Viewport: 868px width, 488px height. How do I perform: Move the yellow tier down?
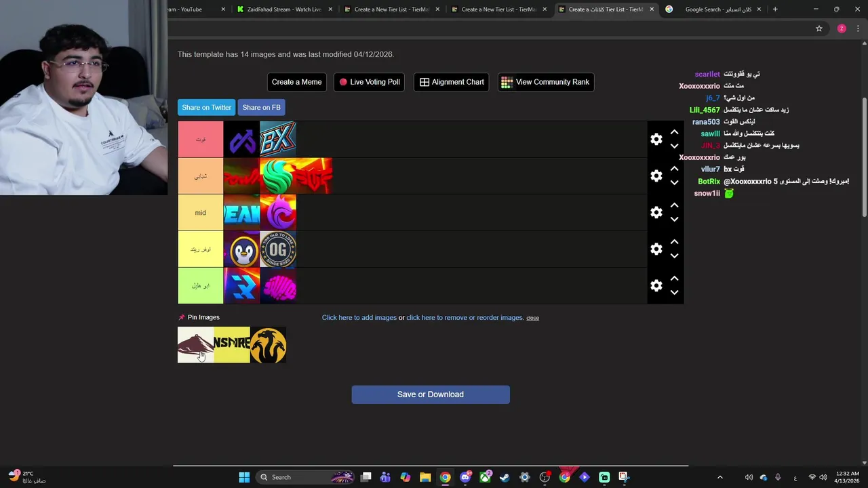(x=674, y=256)
